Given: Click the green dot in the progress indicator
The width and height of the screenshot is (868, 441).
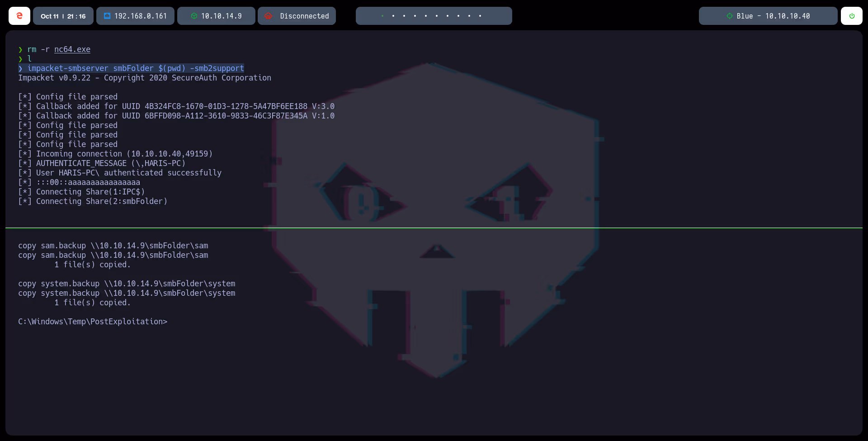Looking at the screenshot, I should coord(382,16).
